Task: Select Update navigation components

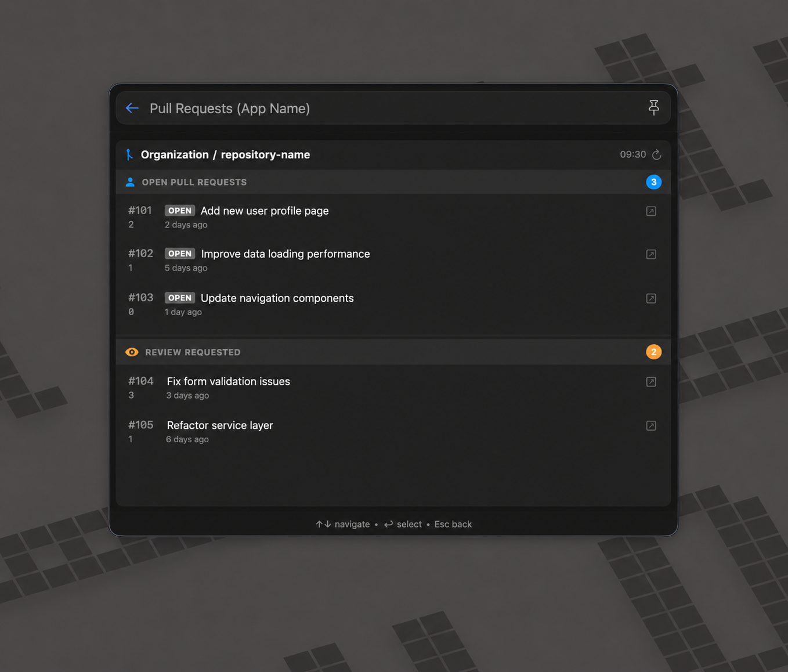Action: pos(277,298)
